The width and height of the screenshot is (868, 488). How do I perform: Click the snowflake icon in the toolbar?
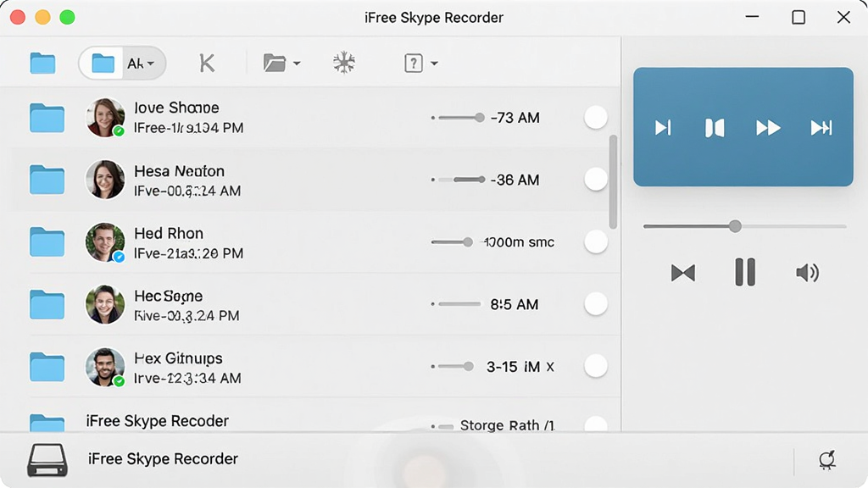coord(344,63)
